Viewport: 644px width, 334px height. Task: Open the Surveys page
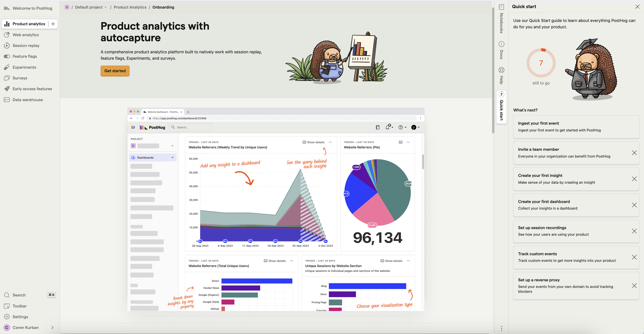(20, 78)
